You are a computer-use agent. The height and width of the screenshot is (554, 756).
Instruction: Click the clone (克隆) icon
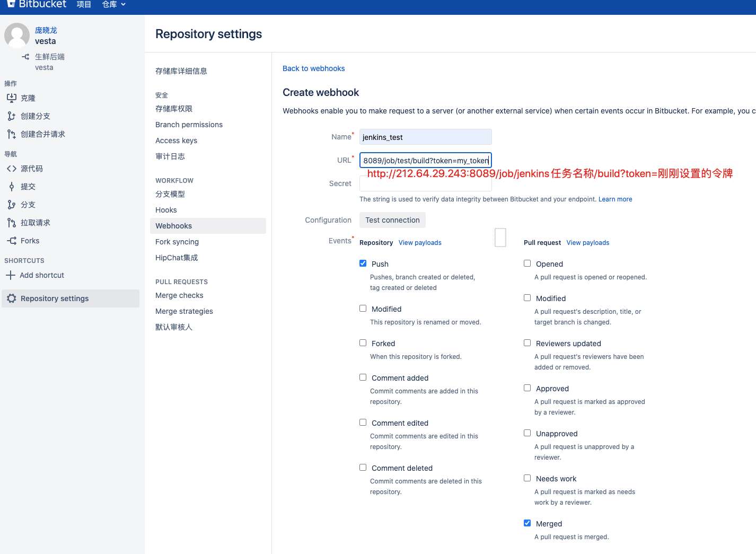point(12,98)
